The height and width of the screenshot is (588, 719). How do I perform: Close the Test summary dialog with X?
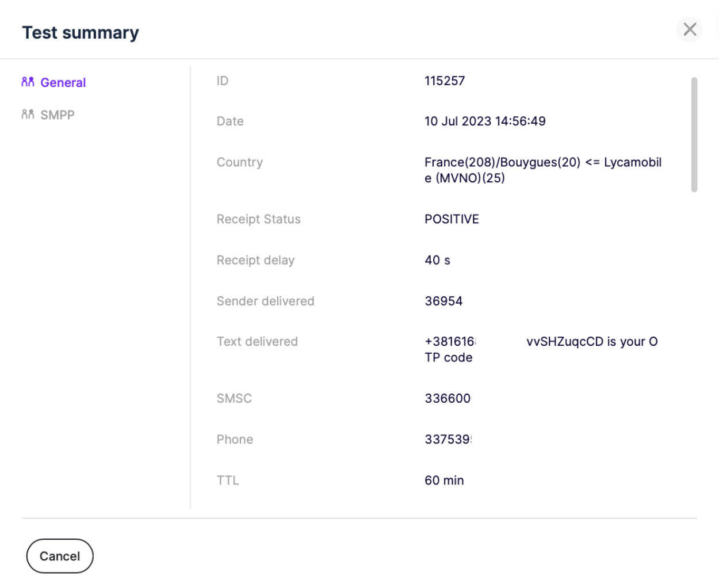coord(689,29)
